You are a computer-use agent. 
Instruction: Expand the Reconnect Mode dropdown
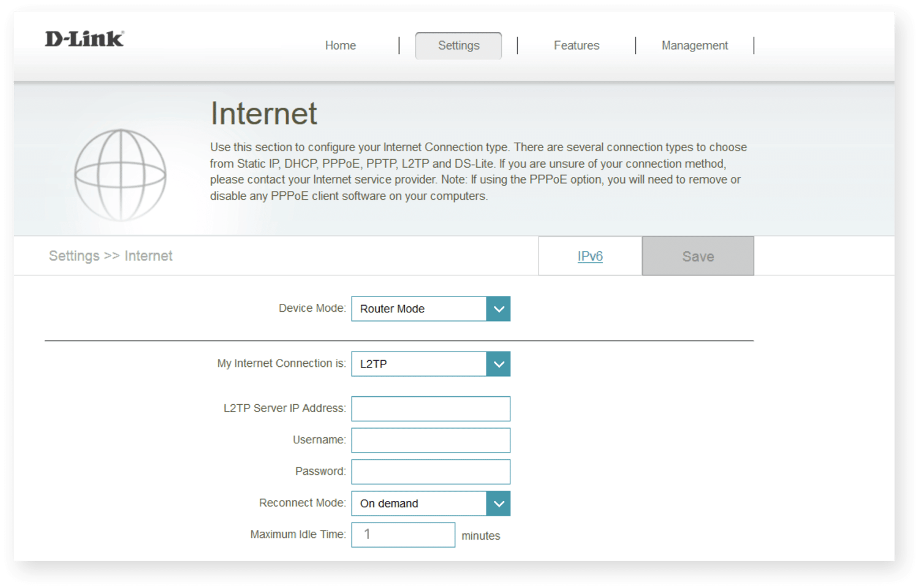[x=431, y=503]
